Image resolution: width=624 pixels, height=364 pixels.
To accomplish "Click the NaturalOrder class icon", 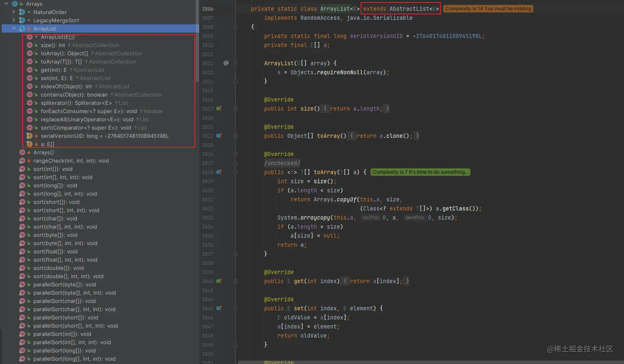I will point(22,12).
